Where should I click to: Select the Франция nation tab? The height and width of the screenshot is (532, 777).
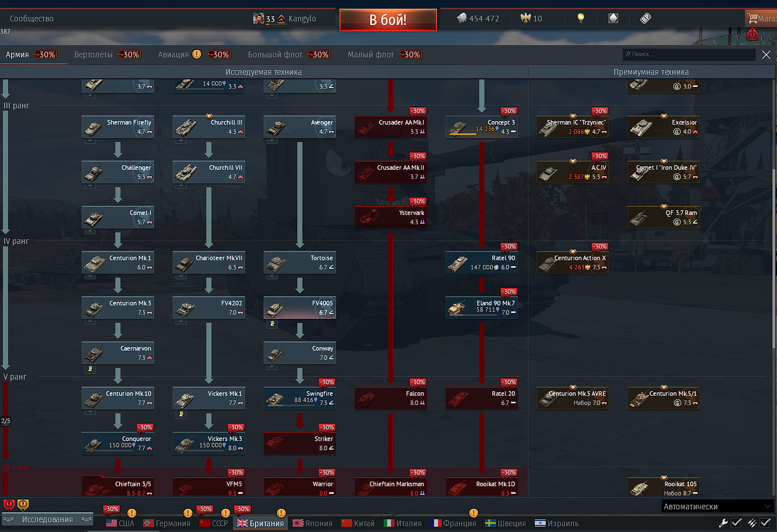(454, 523)
